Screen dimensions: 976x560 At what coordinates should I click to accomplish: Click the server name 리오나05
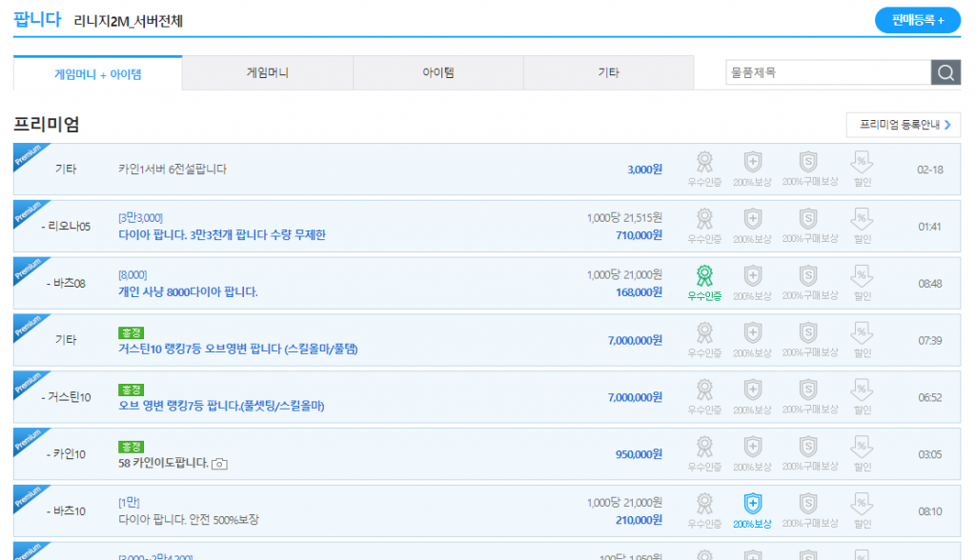tap(66, 227)
